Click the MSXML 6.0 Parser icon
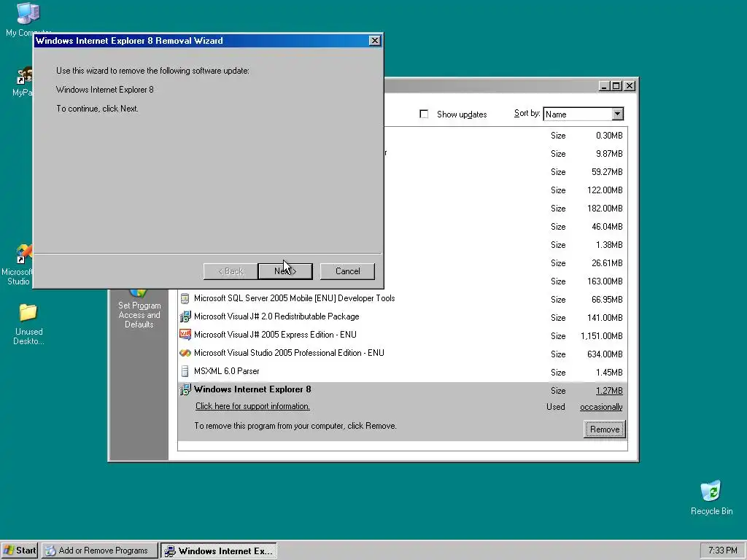 (185, 371)
